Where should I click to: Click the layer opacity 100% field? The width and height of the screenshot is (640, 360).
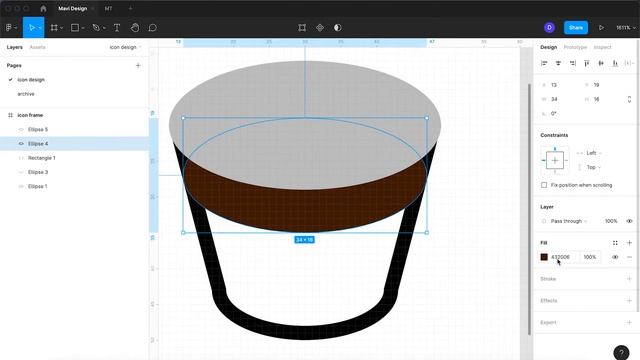coord(611,221)
